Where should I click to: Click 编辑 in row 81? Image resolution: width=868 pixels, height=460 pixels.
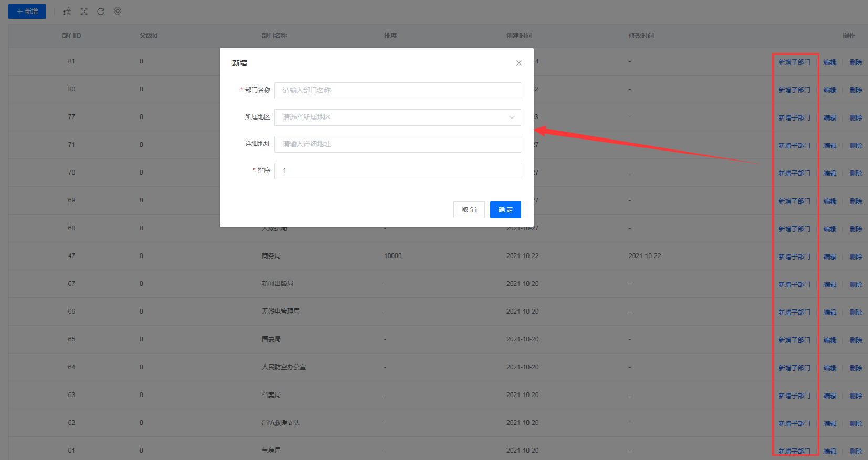(830, 62)
